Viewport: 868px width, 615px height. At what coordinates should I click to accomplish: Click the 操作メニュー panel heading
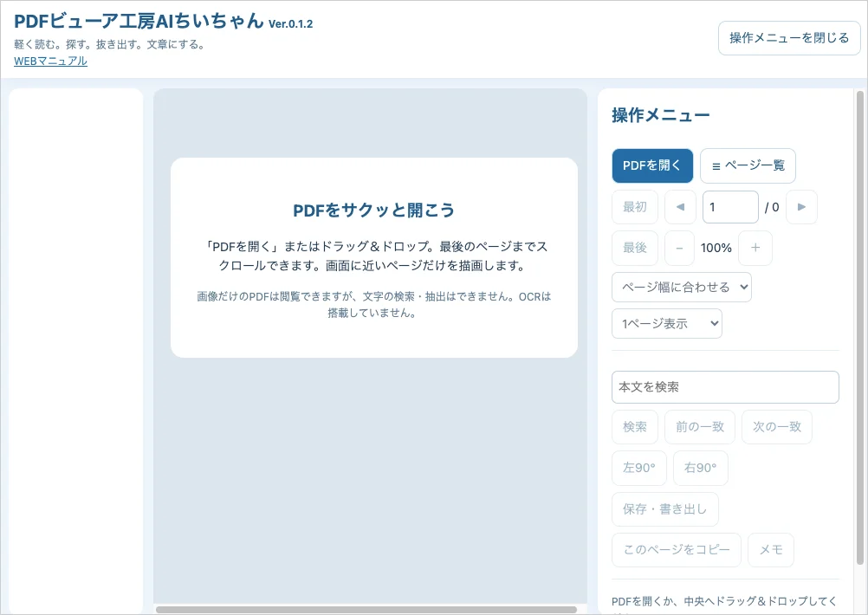point(660,115)
